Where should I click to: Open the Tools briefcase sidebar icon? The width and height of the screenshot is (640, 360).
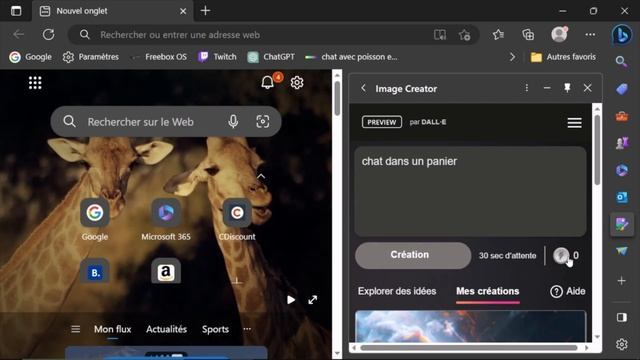tap(622, 116)
